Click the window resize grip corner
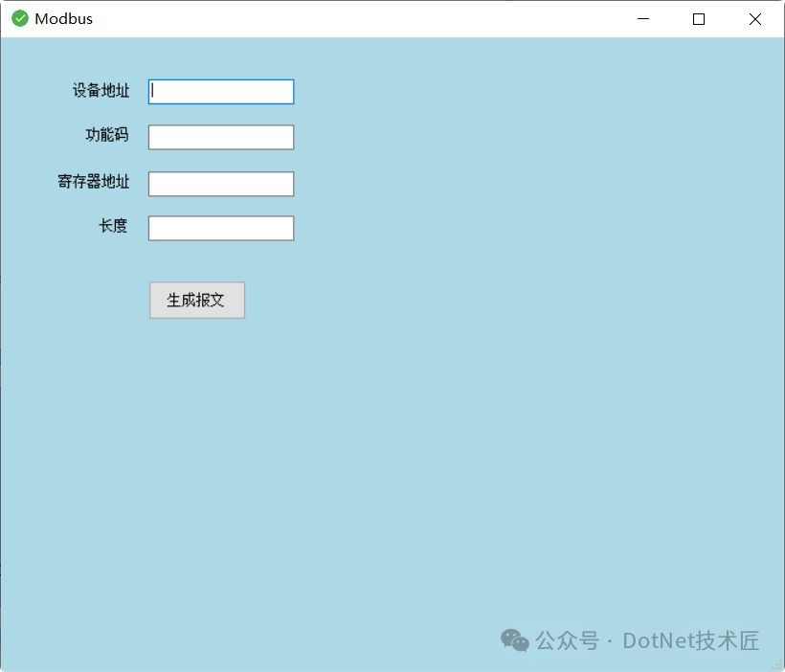The image size is (785, 672). tap(779, 666)
